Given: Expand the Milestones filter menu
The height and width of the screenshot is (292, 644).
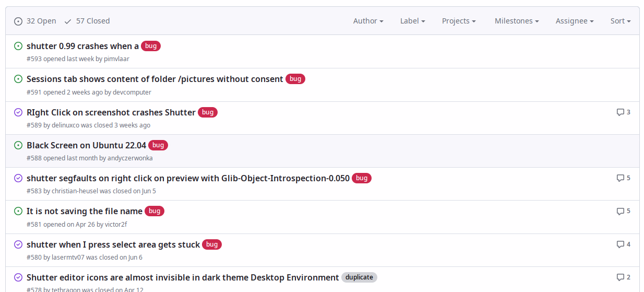Looking at the screenshot, I should 517,21.
